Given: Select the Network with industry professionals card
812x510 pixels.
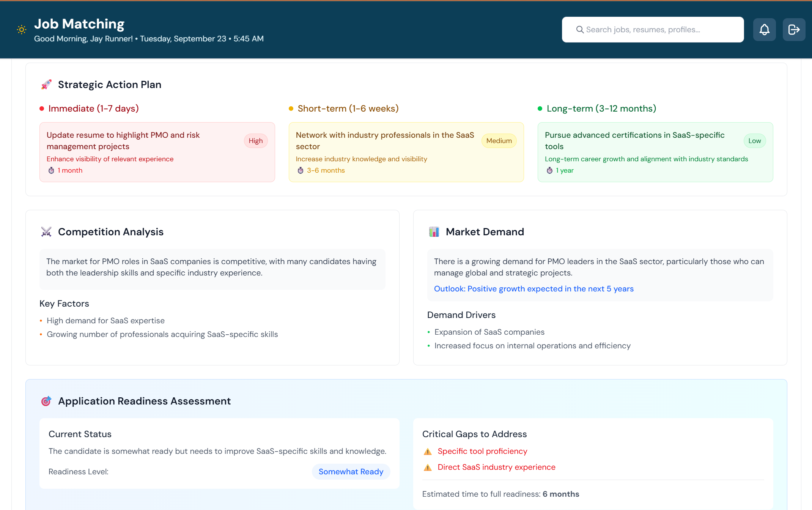Looking at the screenshot, I should coord(406,152).
